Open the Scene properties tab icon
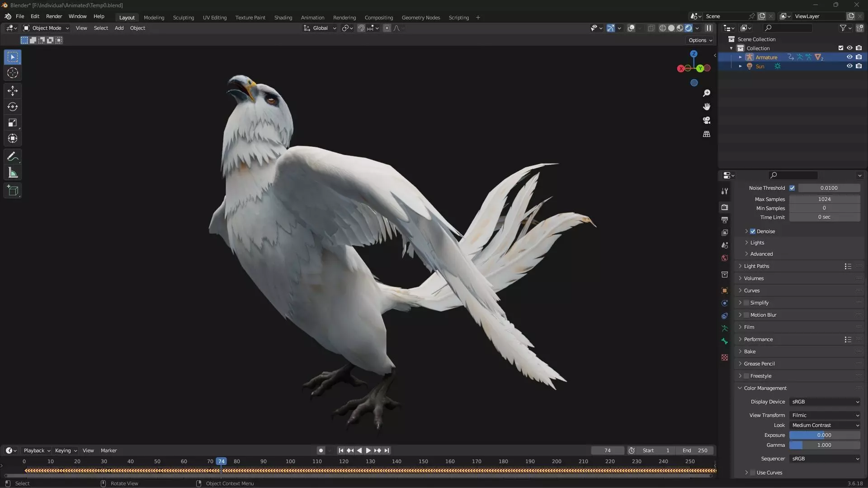The height and width of the screenshot is (488, 868). [x=725, y=245]
